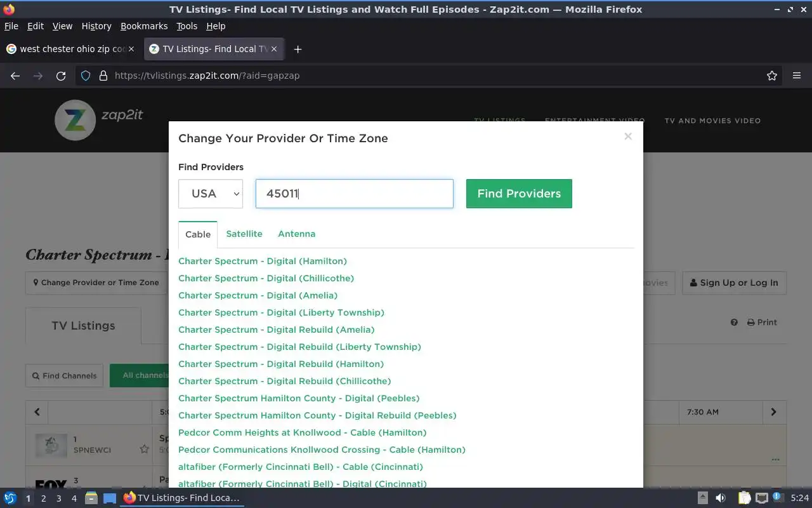Image resolution: width=812 pixels, height=508 pixels.
Task: Open the notification tray icon
Action: tap(778, 498)
